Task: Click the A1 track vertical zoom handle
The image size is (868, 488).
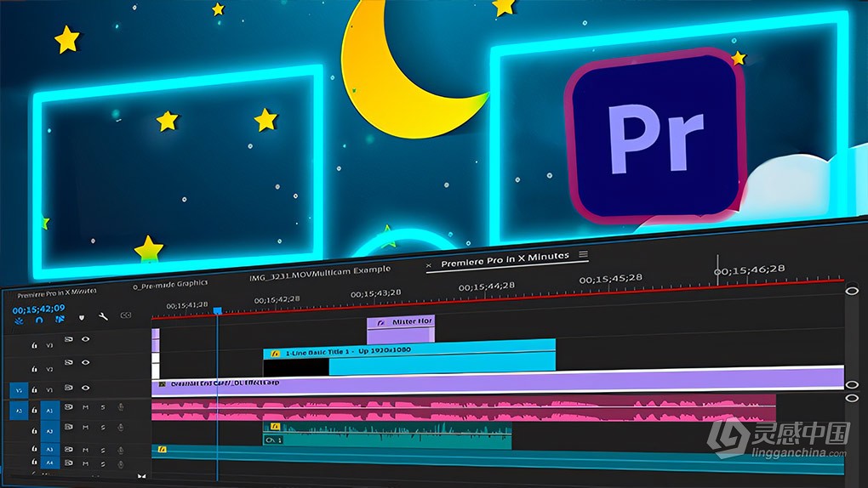Action: [852, 397]
